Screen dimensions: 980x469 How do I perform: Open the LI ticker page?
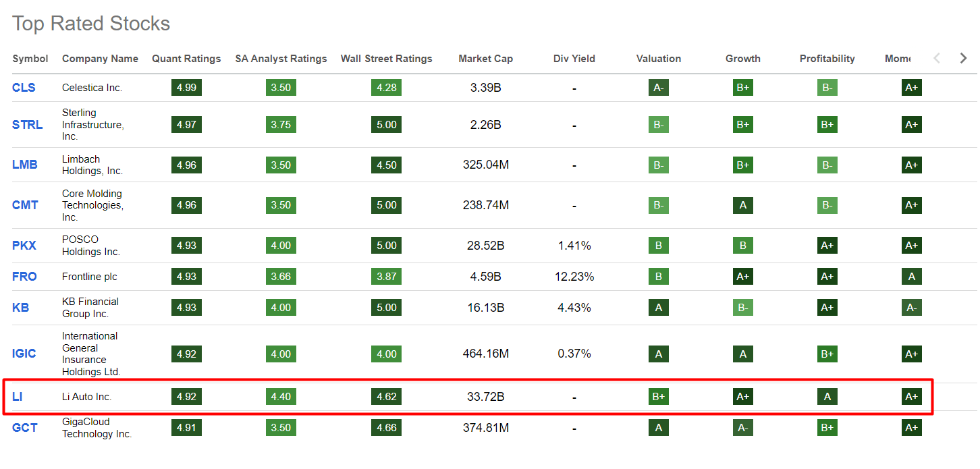pyautogui.click(x=17, y=397)
